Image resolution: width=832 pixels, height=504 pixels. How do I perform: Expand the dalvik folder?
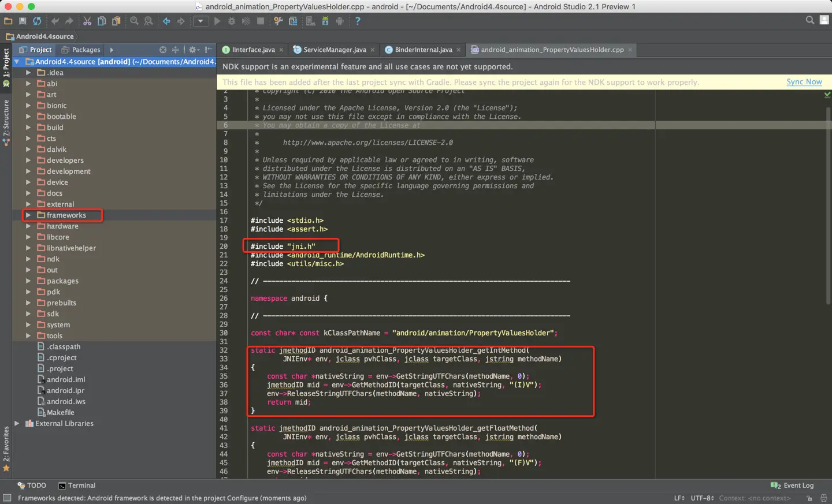tap(28, 150)
